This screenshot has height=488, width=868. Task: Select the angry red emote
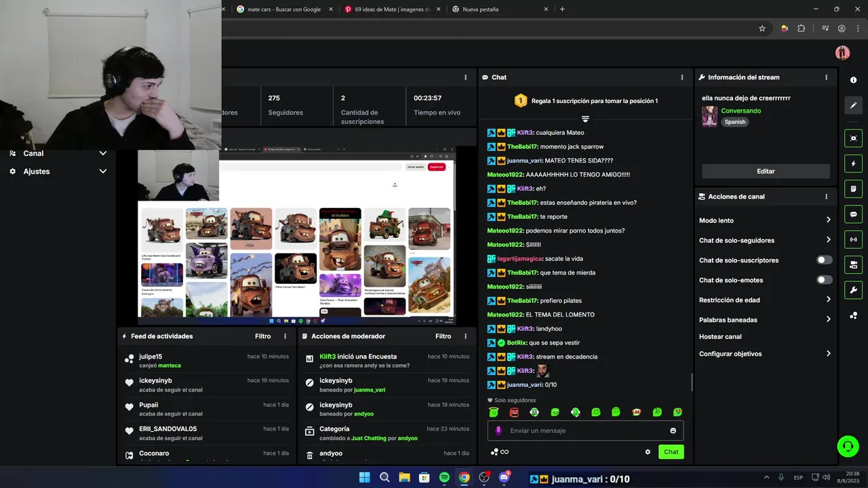coord(514,412)
